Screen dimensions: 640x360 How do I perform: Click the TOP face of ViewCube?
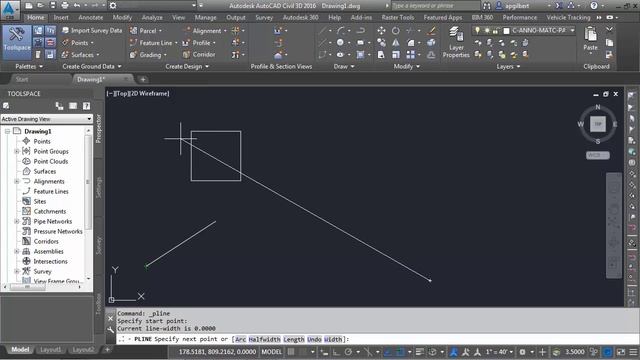598,124
